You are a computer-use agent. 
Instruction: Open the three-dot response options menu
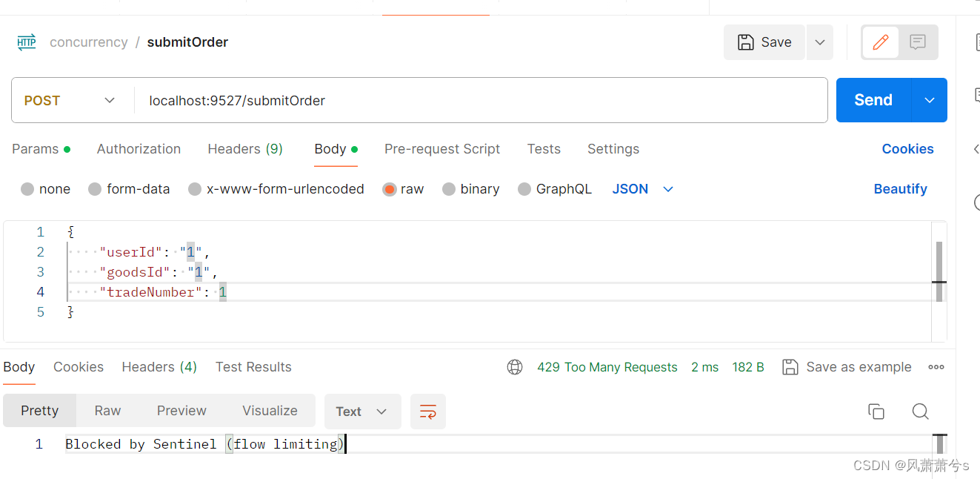click(936, 366)
